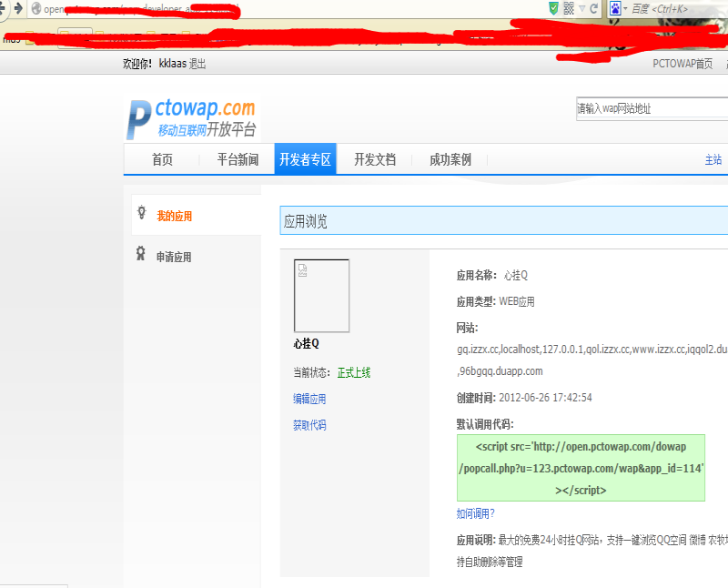
Task: Click the 96bgqq.duapp.com website text
Action: (x=501, y=371)
